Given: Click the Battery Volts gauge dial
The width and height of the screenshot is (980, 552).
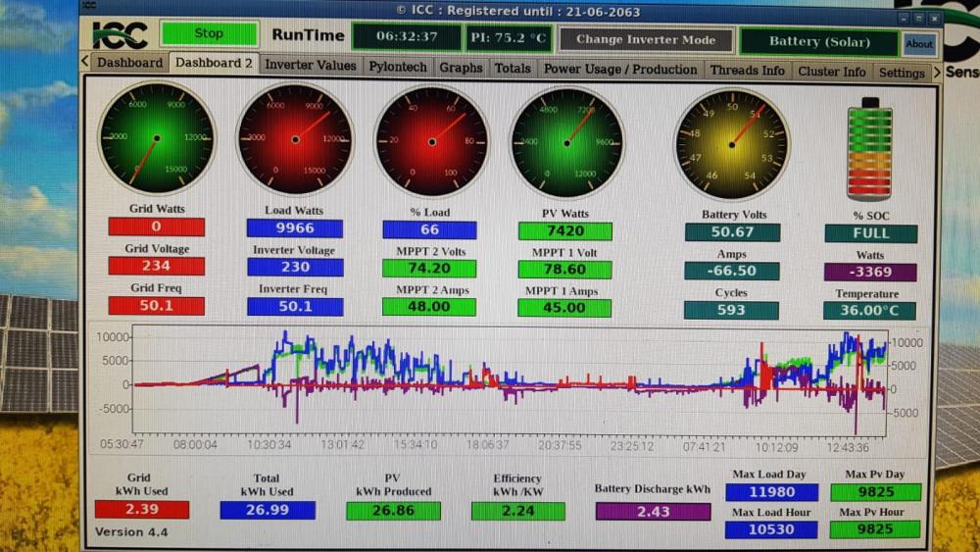Looking at the screenshot, I should (731, 144).
